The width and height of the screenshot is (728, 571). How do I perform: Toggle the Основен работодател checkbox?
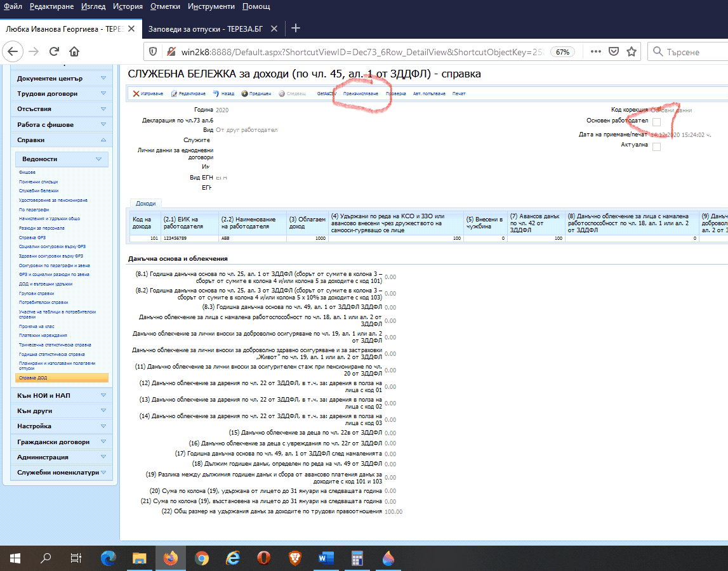tap(656, 122)
